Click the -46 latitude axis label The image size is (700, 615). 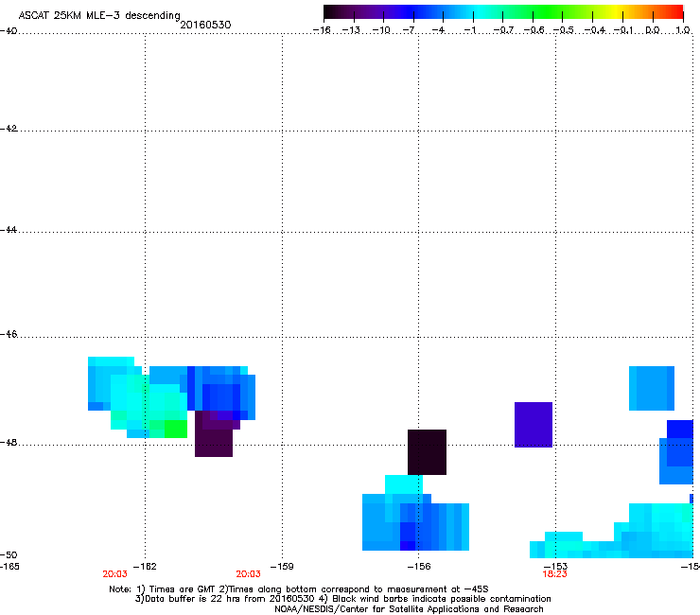click(x=9, y=334)
